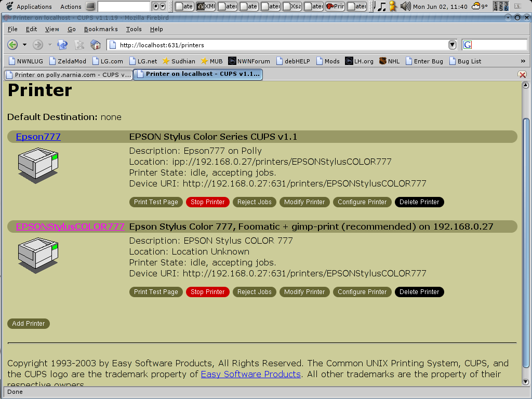Click the scrollbar up arrow
The height and width of the screenshot is (399, 532).
526,85
